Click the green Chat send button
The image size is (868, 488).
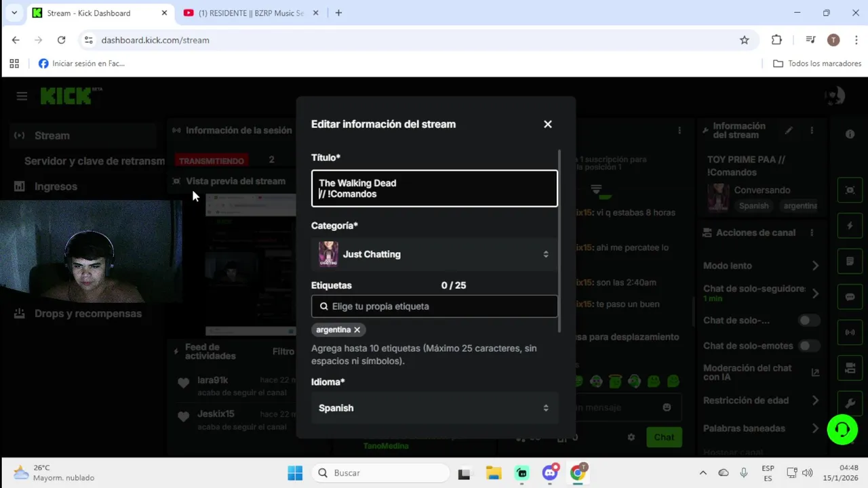pos(664,437)
